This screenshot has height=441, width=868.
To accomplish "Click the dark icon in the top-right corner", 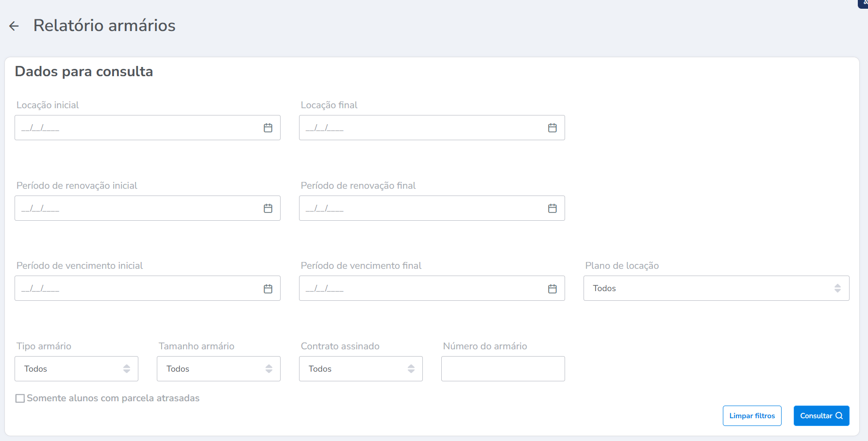I will tap(864, 3).
